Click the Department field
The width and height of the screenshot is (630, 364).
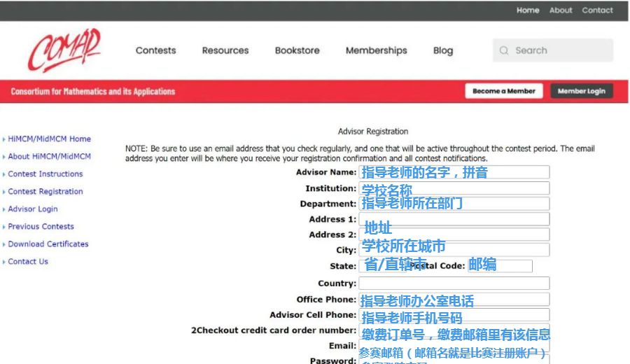(454, 204)
